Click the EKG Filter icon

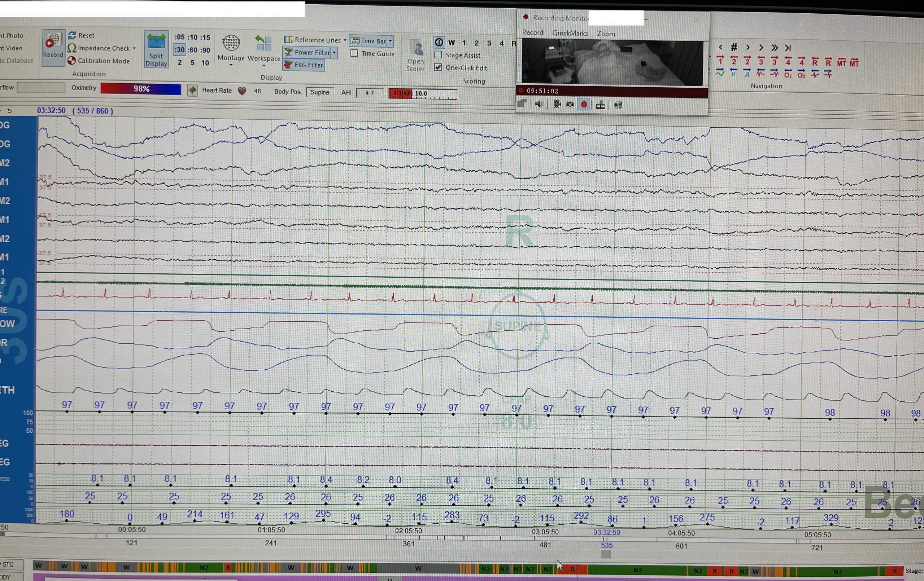coord(288,65)
